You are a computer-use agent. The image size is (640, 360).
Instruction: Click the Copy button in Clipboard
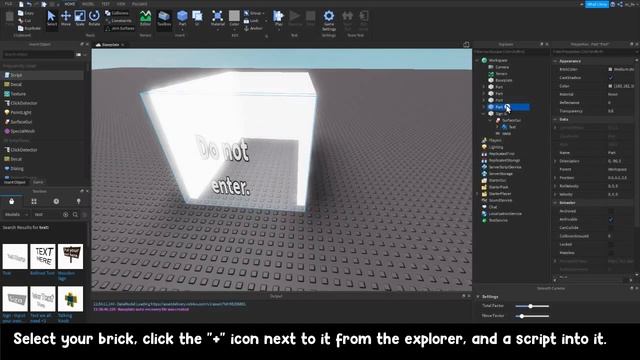[x=27, y=13]
